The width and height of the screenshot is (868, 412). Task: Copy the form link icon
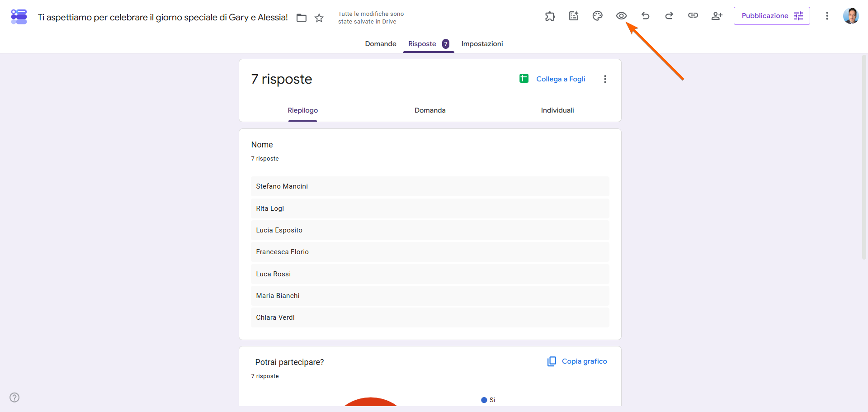click(x=693, y=16)
